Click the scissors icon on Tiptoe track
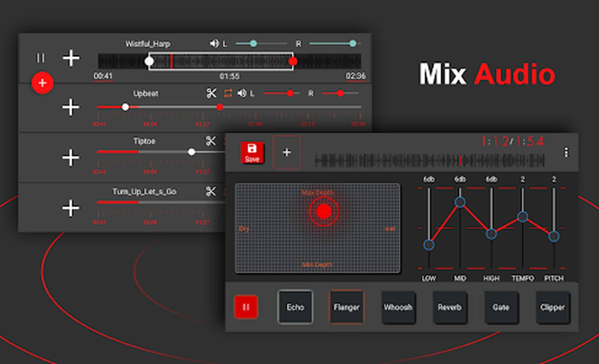 (x=211, y=141)
